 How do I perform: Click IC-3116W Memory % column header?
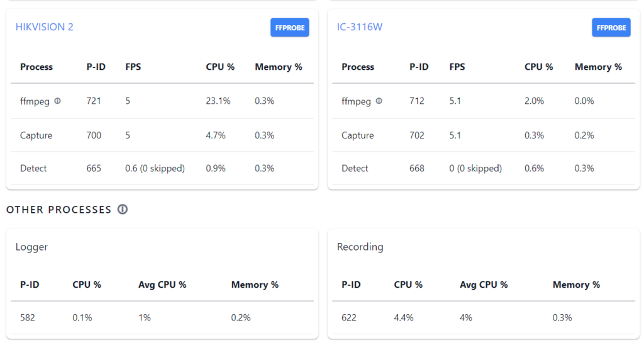597,67
